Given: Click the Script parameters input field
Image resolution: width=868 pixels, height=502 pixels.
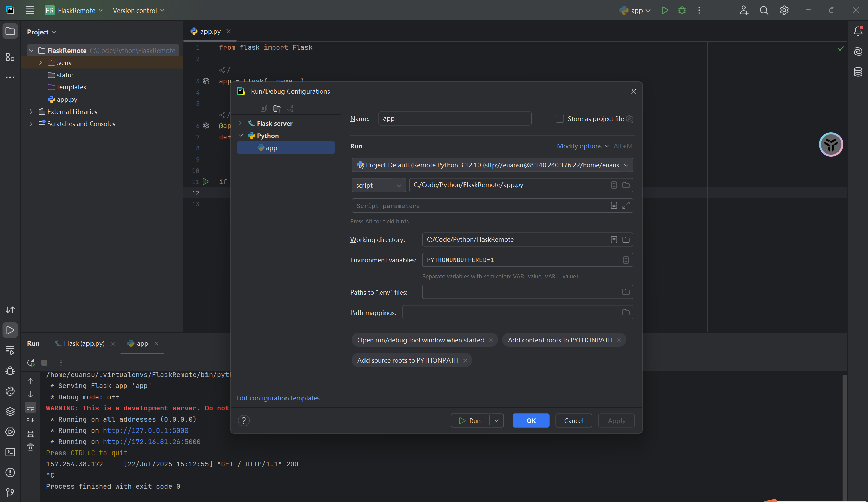Looking at the screenshot, I should [479, 206].
